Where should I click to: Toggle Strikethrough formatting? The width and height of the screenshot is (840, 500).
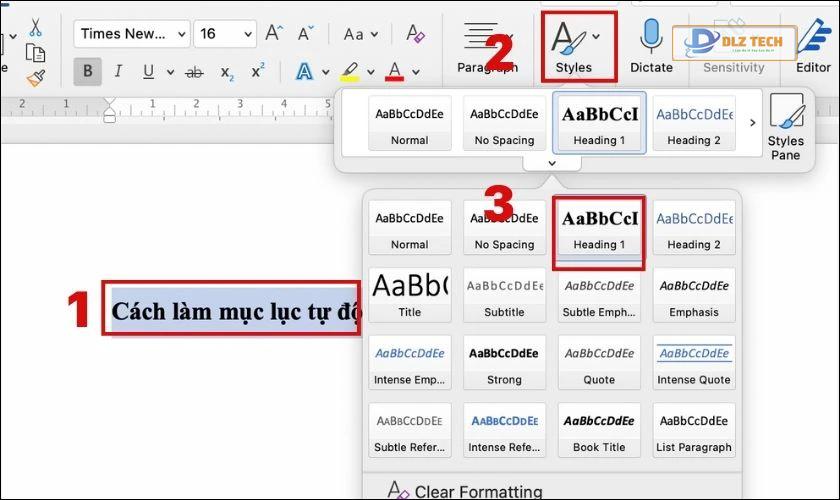coord(194,72)
